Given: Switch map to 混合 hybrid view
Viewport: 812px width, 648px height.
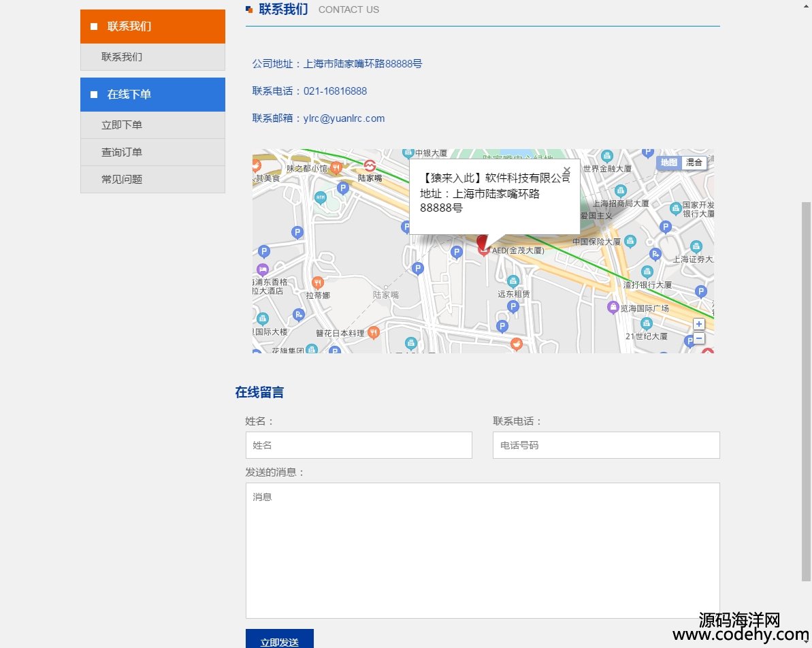Looking at the screenshot, I should pyautogui.click(x=694, y=163).
